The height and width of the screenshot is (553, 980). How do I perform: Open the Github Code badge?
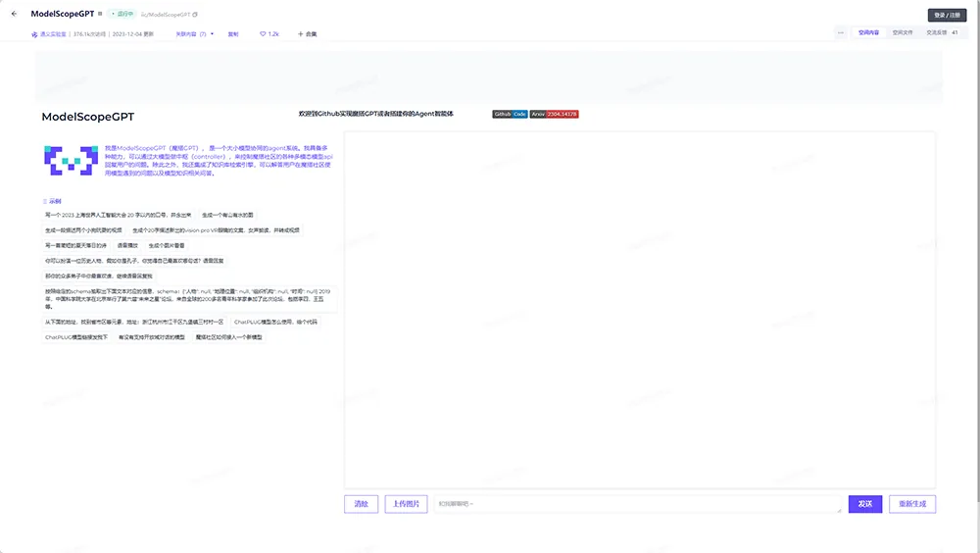510,114
